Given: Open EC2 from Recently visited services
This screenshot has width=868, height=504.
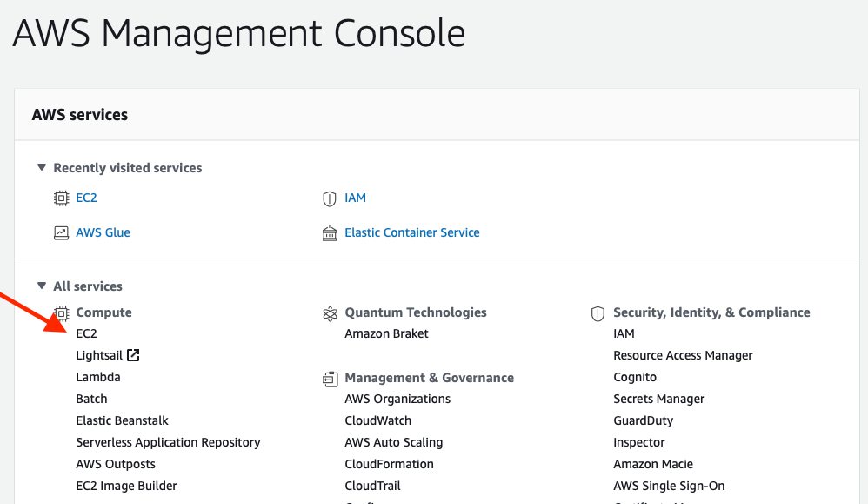Looking at the screenshot, I should 86,198.
